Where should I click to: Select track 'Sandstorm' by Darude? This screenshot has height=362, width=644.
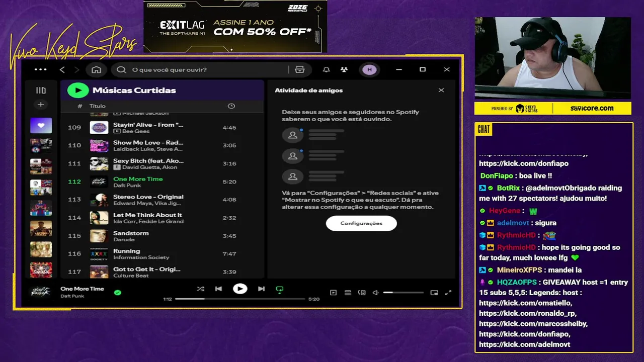click(162, 236)
